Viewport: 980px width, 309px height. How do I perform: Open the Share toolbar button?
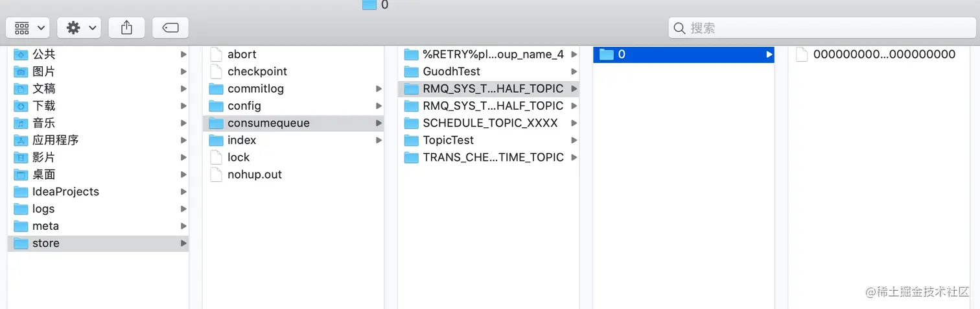(127, 28)
